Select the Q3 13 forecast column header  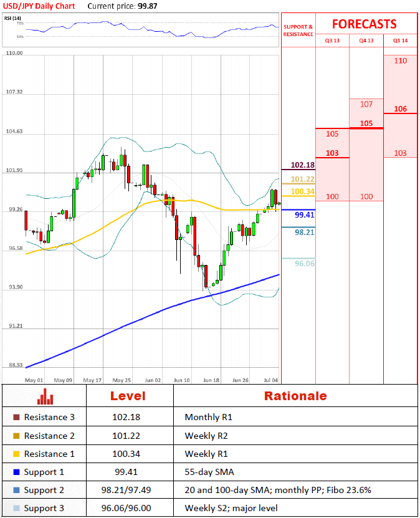click(332, 41)
